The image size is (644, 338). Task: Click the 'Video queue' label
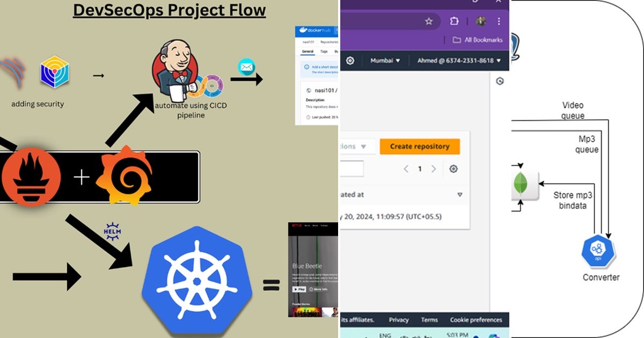click(573, 111)
